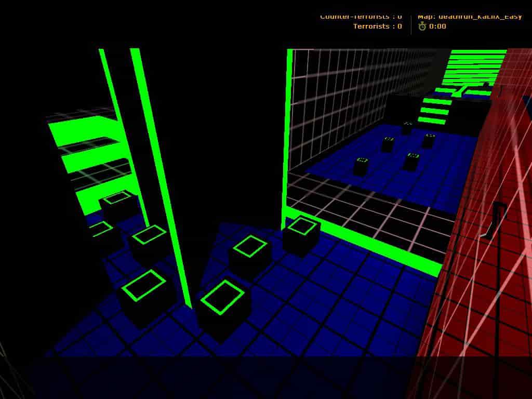
Task: Click nearest green-outlined box left of thick pillar
Action: 145,295
